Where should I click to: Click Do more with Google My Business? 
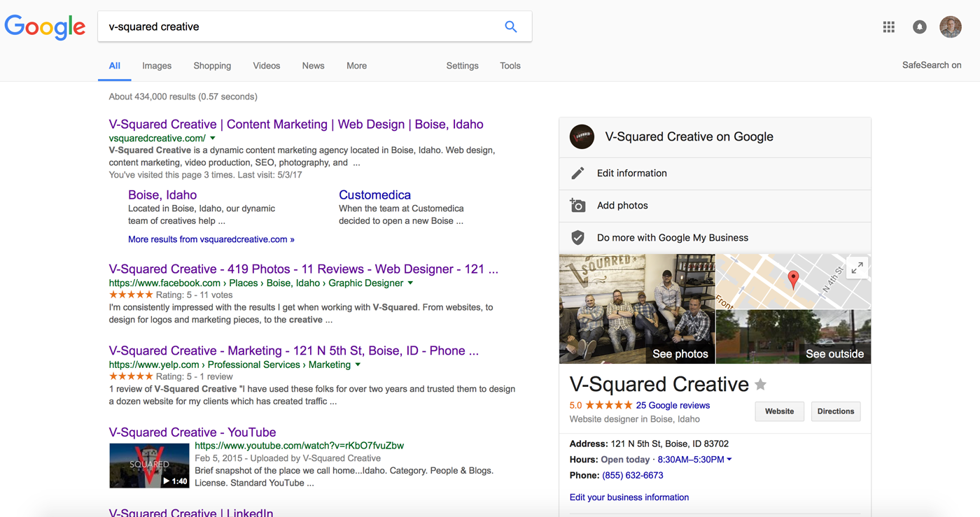click(x=673, y=238)
